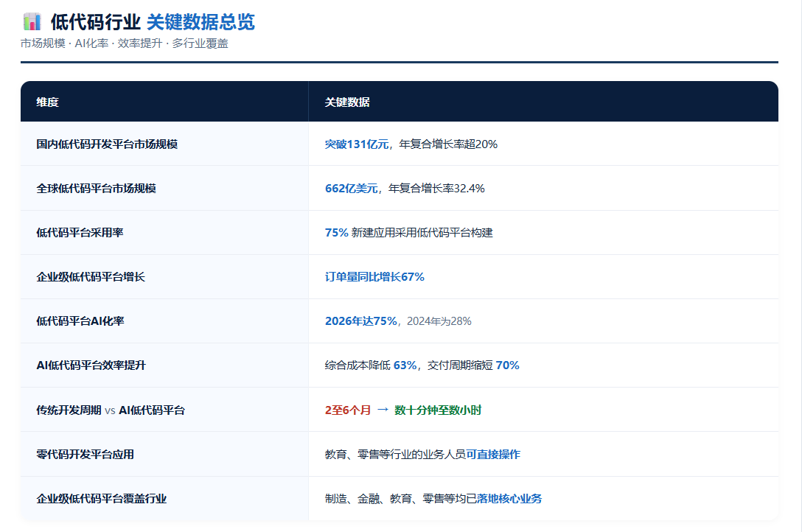Click the value 突破131亿元

[x=357, y=144]
